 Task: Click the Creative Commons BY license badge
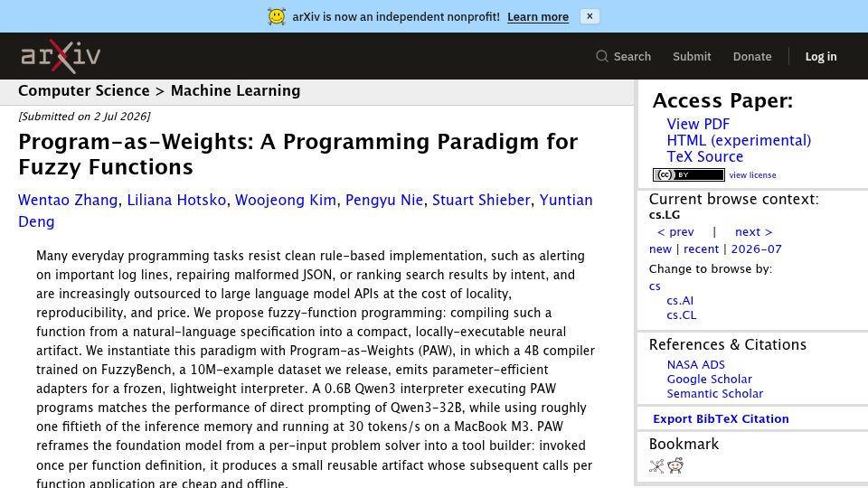pos(688,174)
